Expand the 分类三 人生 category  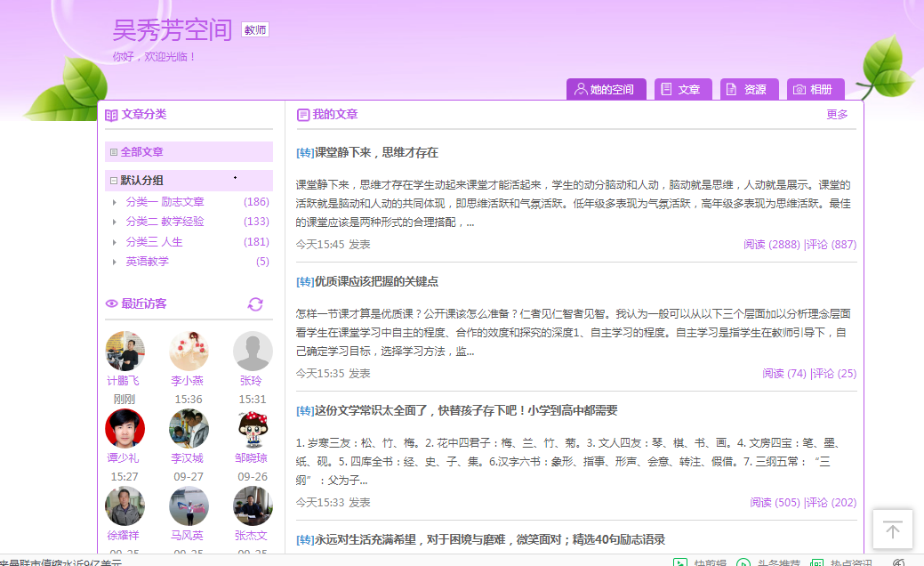(114, 241)
